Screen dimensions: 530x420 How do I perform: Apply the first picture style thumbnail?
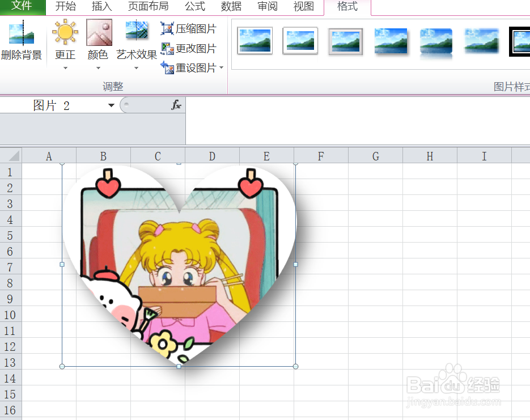pyautogui.click(x=255, y=41)
